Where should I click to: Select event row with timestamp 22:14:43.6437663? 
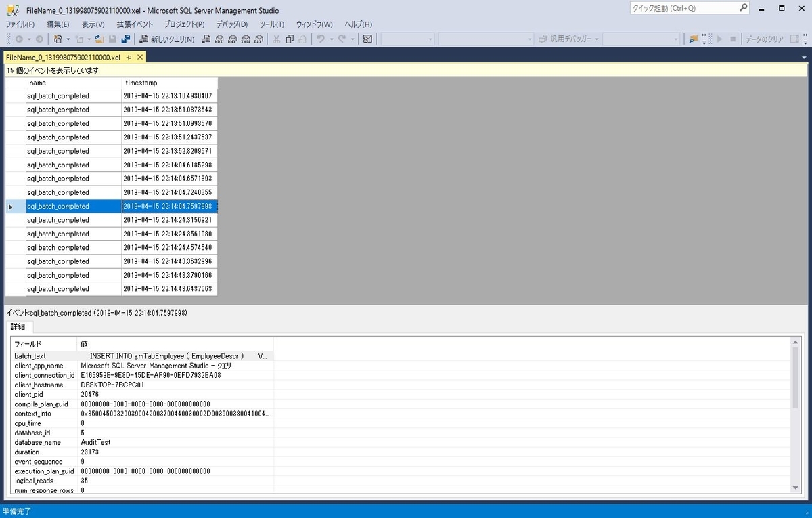[x=112, y=289]
